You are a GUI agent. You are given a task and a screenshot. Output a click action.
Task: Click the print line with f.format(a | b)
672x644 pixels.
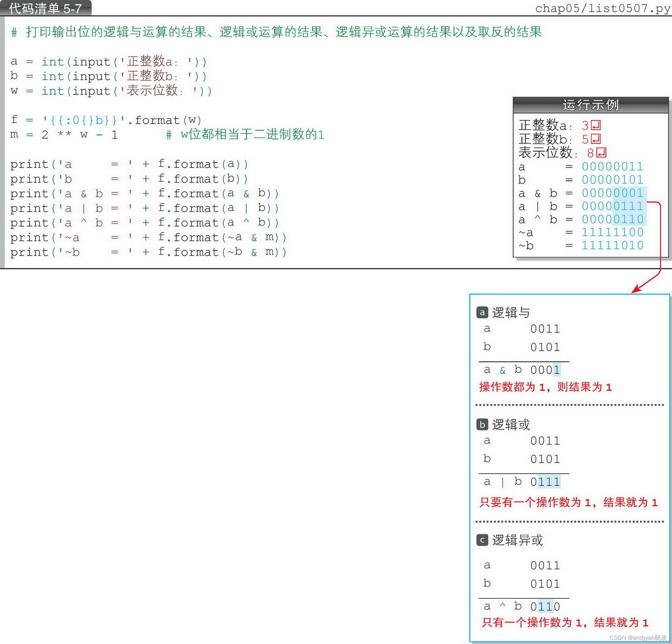(144, 208)
